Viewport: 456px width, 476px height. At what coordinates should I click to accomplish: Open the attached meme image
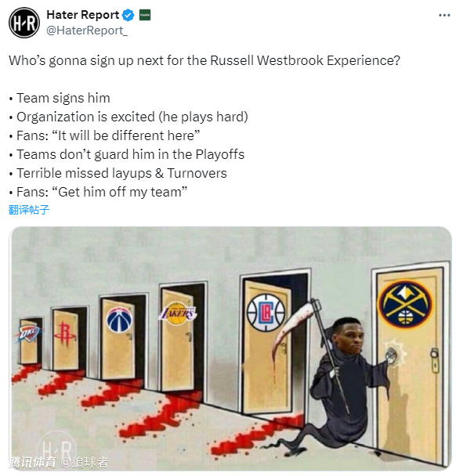(x=230, y=348)
